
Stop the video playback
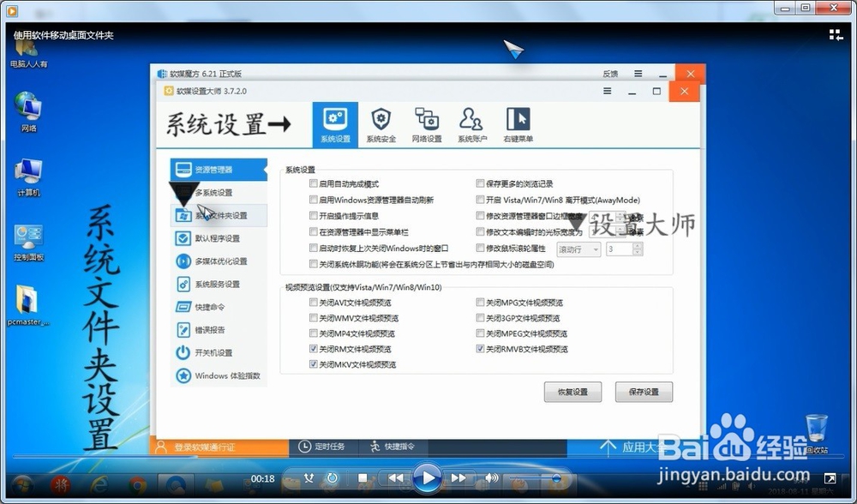[x=363, y=478]
